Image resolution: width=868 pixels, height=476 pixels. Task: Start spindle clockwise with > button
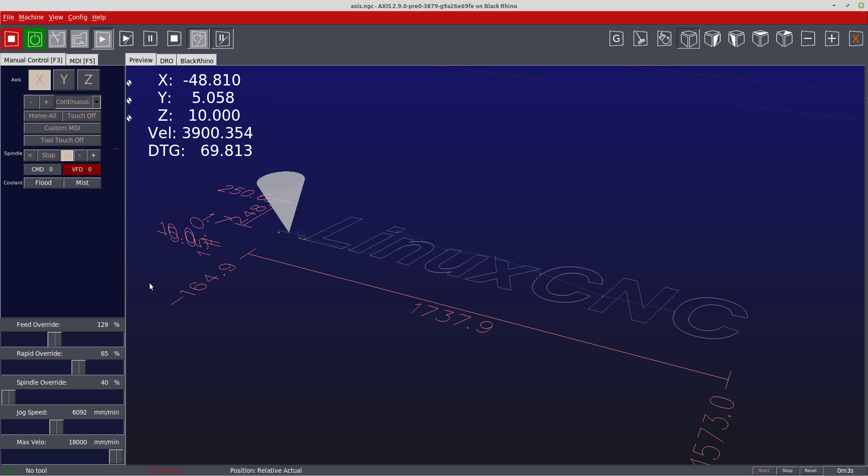click(x=67, y=156)
